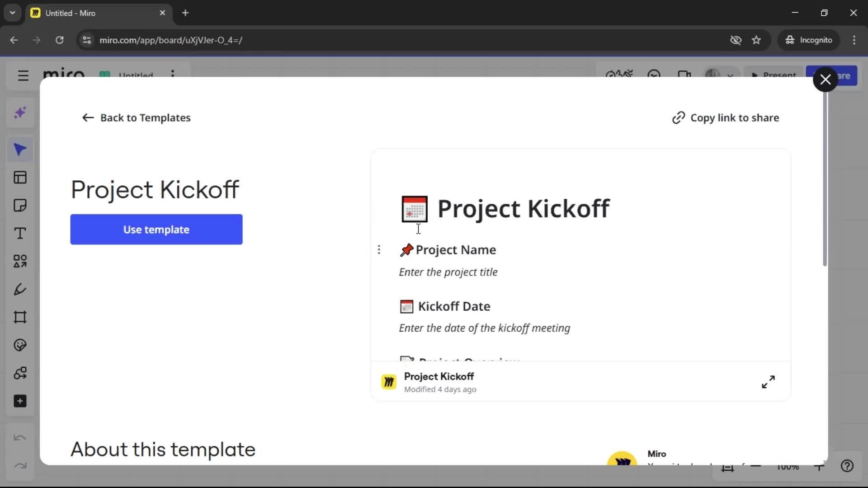The height and width of the screenshot is (488, 868).
Task: Expand the template preview to fullscreen
Action: pyautogui.click(x=768, y=382)
